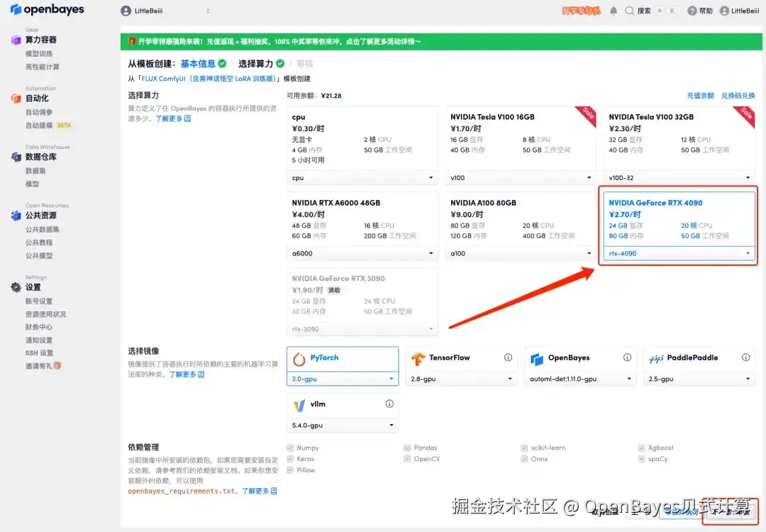766x532 pixels.
Task: Show OpenBayes image info icon
Action: pyautogui.click(x=627, y=358)
